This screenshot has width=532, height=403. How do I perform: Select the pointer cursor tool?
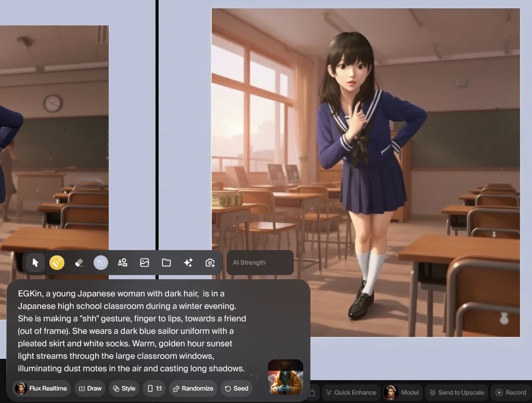tap(35, 263)
